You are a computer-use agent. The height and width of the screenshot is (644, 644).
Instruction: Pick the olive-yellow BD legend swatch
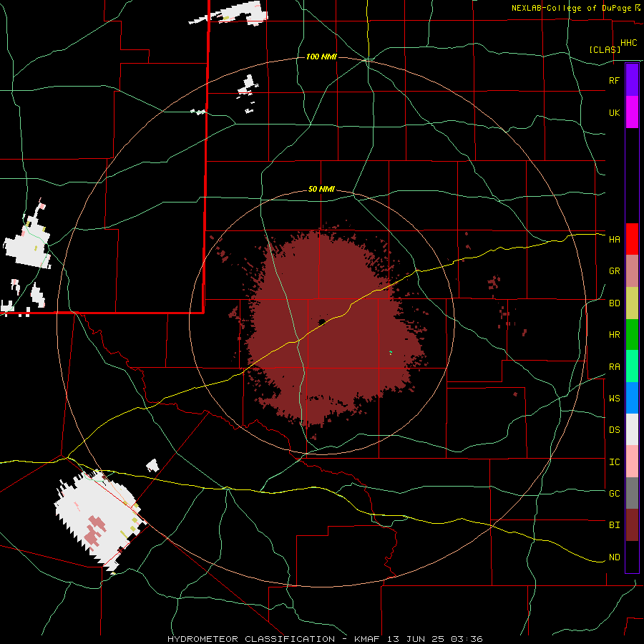(x=632, y=303)
